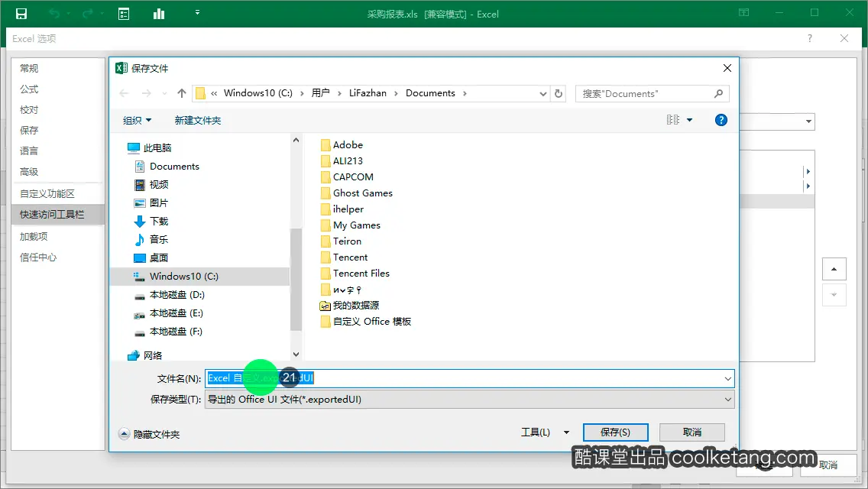
Task: Select the ihelper folder
Action: 342,209
